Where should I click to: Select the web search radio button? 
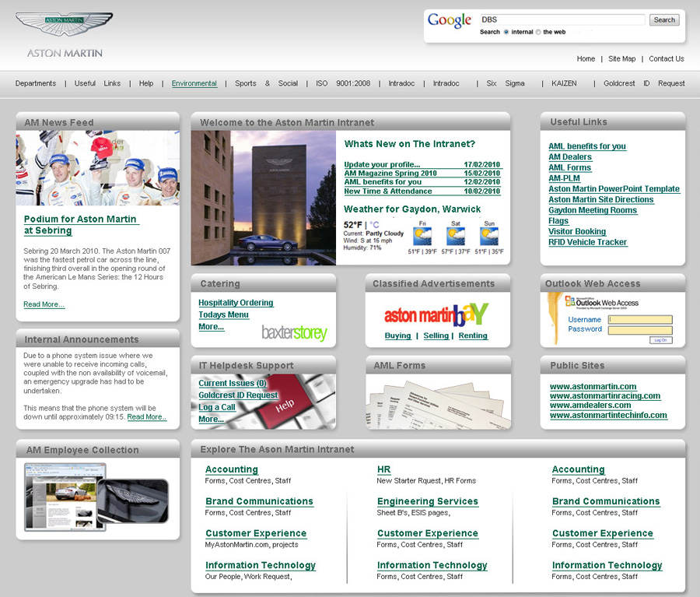[538, 32]
